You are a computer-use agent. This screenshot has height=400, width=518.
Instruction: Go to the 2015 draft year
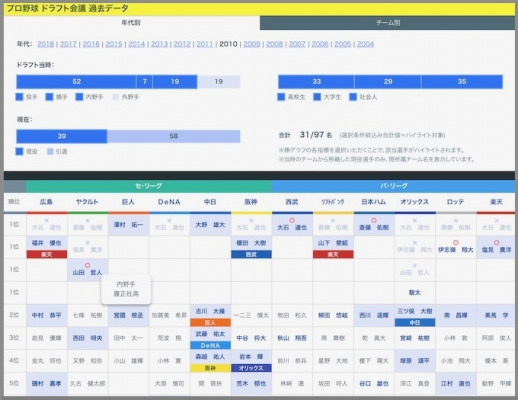click(x=114, y=44)
